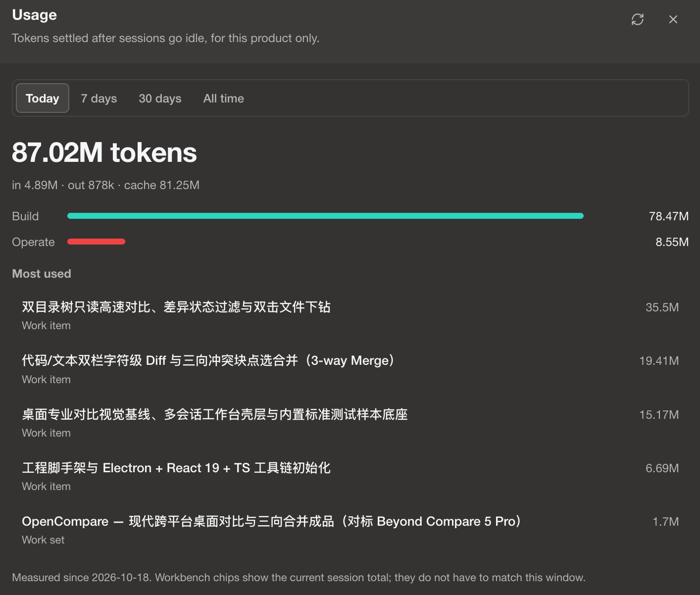Click the 1.7M token count
This screenshot has width=700, height=595.
click(x=665, y=522)
